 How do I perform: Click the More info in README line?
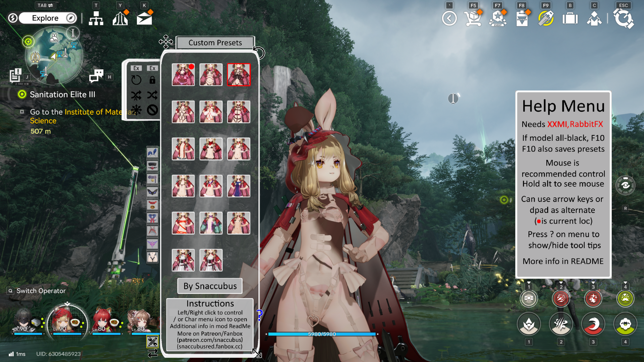(x=563, y=261)
